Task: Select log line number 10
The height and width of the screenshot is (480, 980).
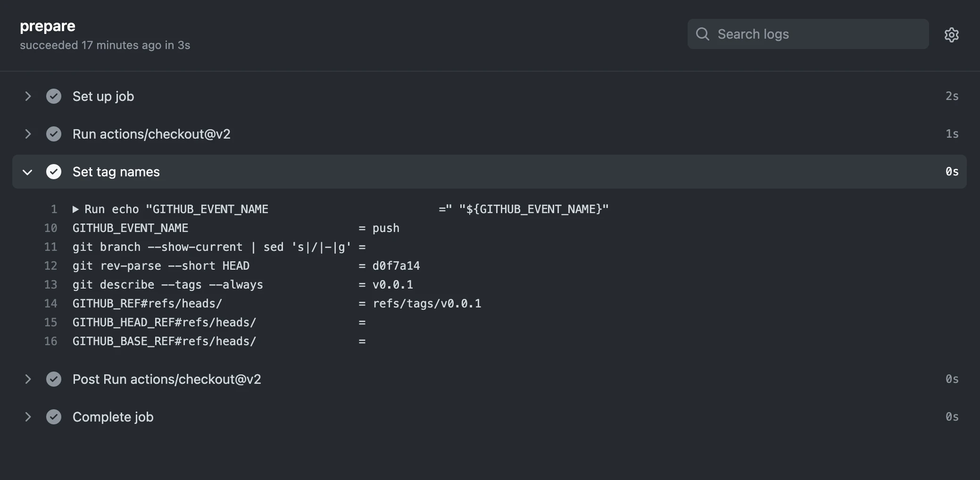Action: (x=50, y=228)
